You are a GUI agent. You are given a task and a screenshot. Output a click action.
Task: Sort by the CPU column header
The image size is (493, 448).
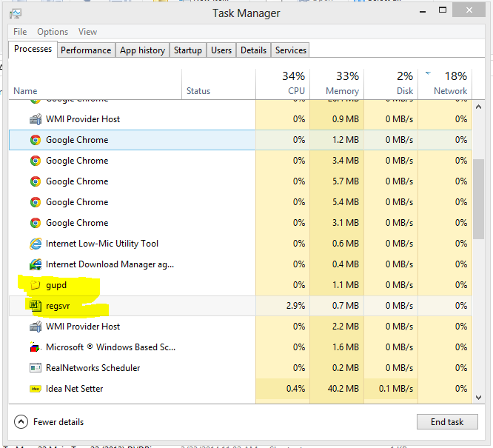283,84
